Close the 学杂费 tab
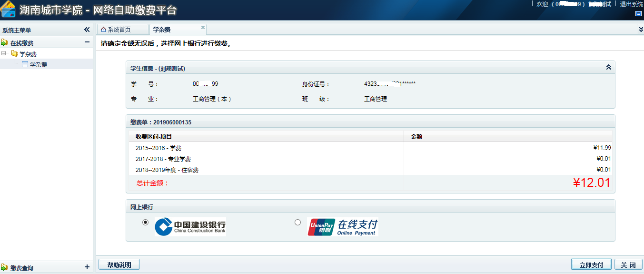This screenshot has height=274, width=644. (x=203, y=28)
